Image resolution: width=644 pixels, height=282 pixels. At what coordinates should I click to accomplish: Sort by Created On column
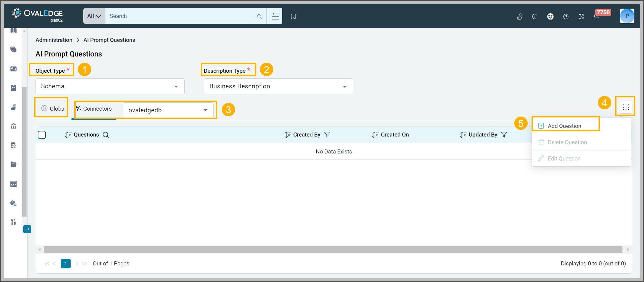[375, 135]
